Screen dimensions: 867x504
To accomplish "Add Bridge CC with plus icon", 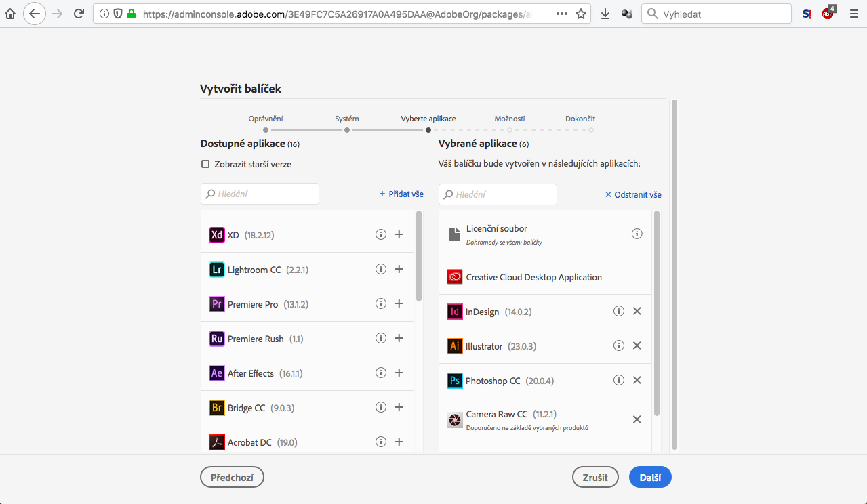I will coord(399,407).
